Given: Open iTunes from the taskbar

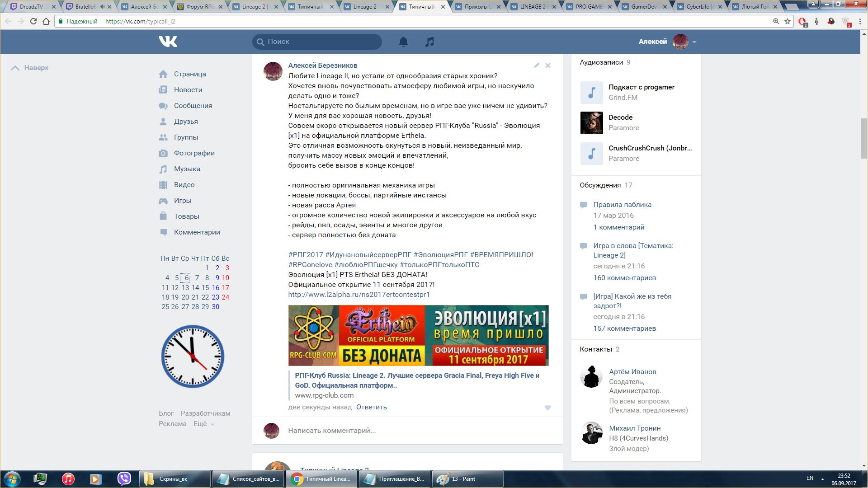Looking at the screenshot, I should (68, 479).
